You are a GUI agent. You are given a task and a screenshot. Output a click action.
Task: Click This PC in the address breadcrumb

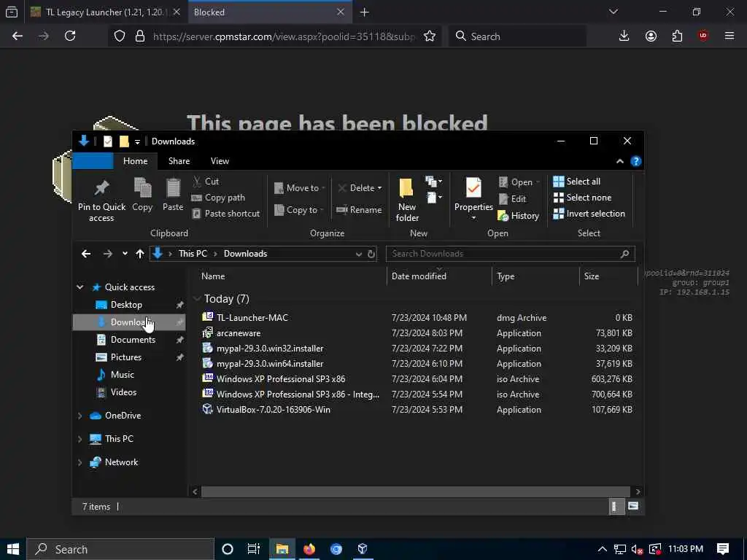pyautogui.click(x=193, y=254)
